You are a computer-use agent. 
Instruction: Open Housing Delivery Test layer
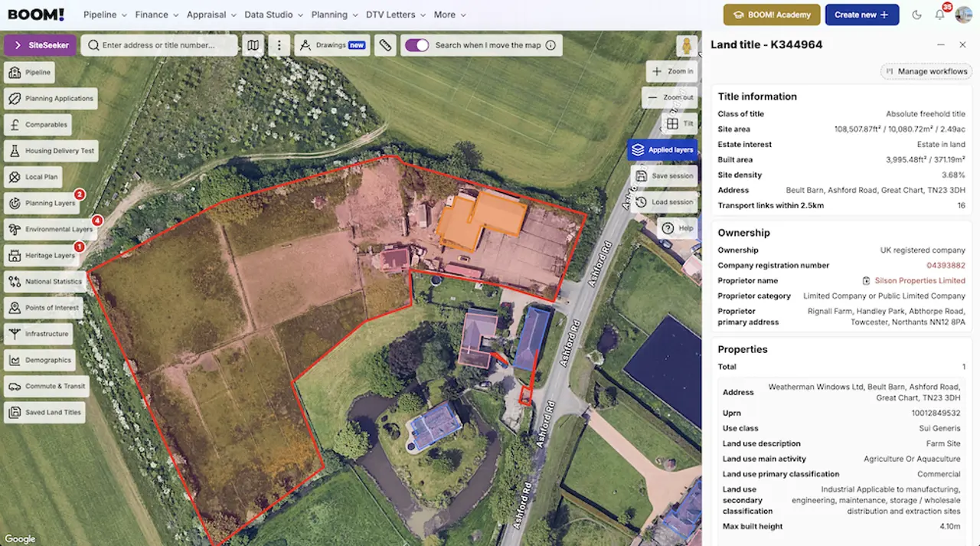[x=51, y=150]
